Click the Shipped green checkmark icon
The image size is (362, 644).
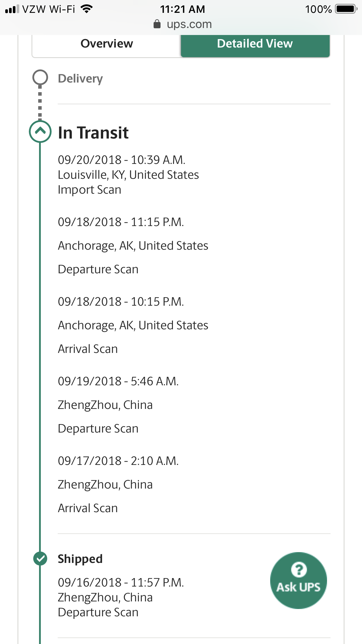(x=40, y=559)
